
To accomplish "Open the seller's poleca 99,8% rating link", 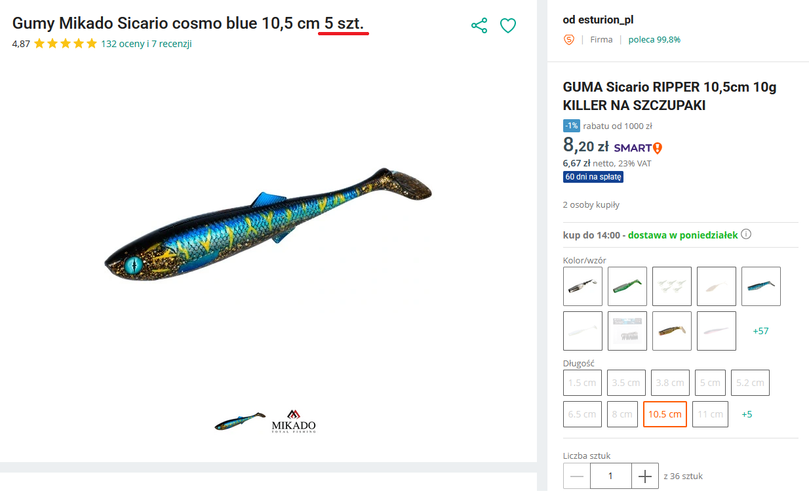I will pyautogui.click(x=654, y=40).
